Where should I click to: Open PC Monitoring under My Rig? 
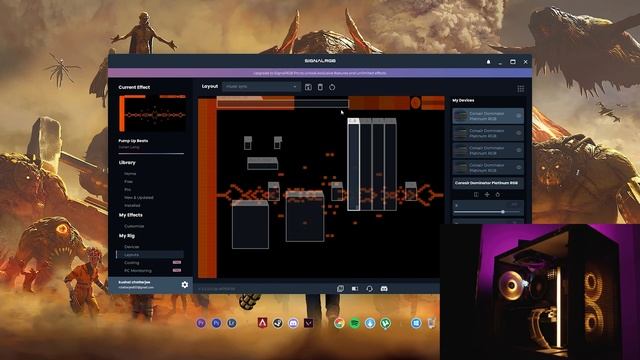138,271
